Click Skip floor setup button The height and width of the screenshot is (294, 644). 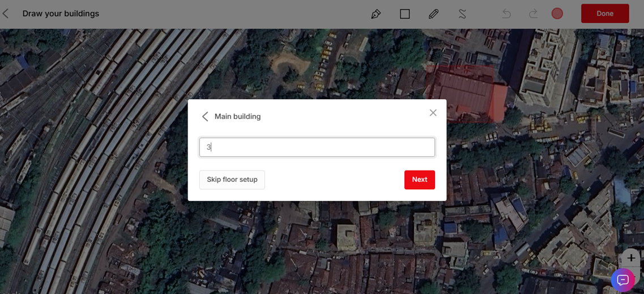(x=232, y=180)
